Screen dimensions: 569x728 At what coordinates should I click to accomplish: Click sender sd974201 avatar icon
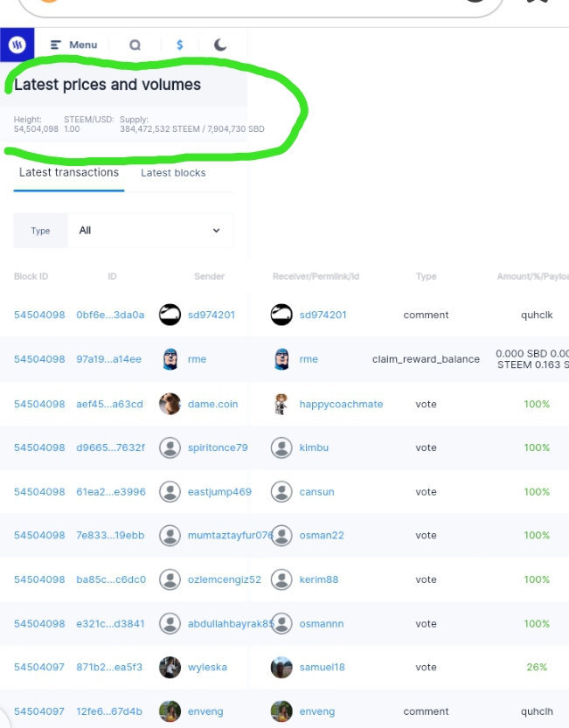[x=170, y=315]
